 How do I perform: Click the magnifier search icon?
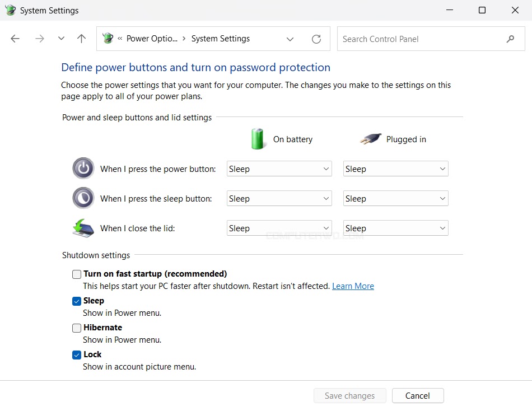pos(510,39)
